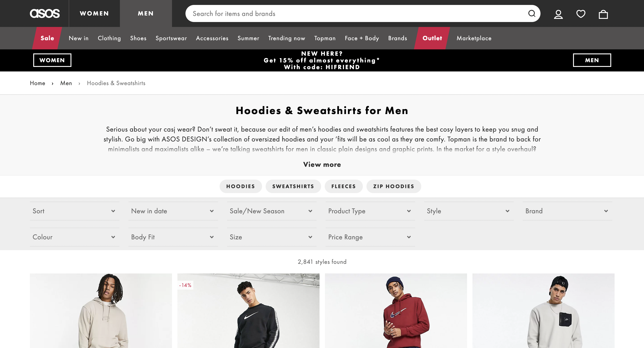Open the Accessories menu
Image resolution: width=644 pixels, height=348 pixels.
(x=212, y=38)
